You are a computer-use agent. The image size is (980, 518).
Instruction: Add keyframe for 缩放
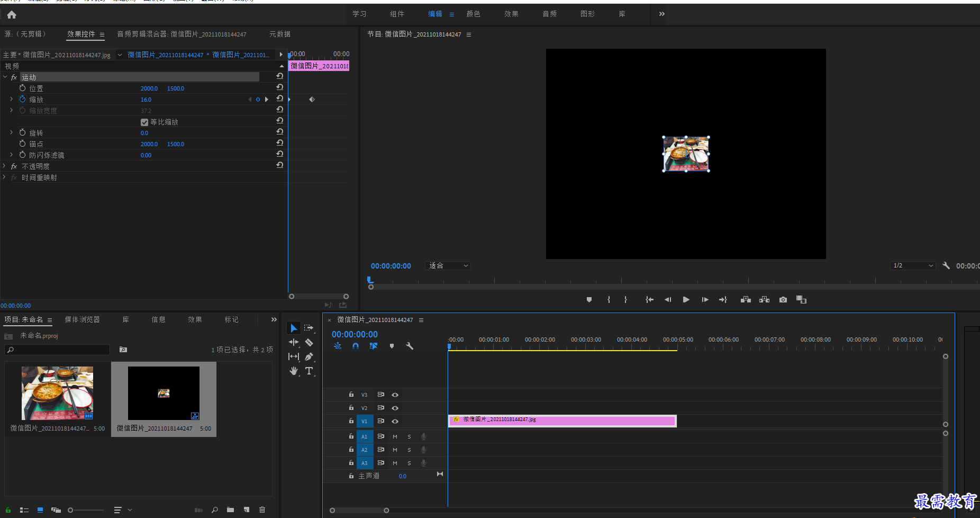pos(258,99)
